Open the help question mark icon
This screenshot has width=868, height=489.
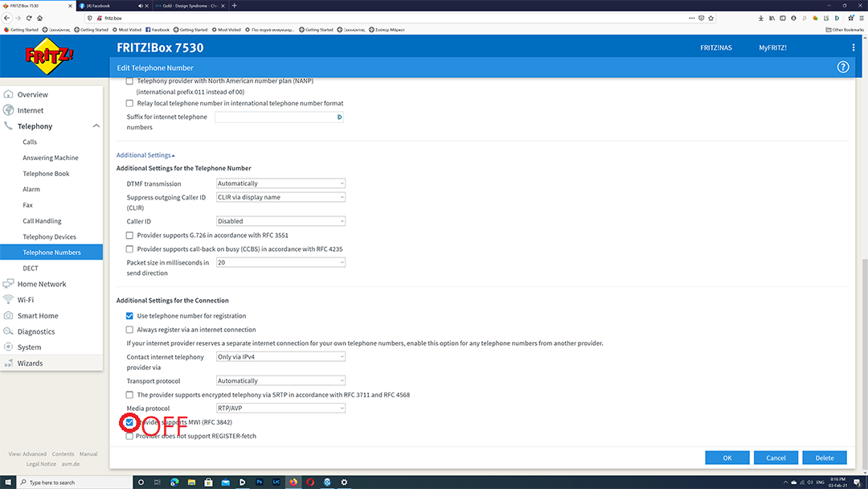coord(842,67)
